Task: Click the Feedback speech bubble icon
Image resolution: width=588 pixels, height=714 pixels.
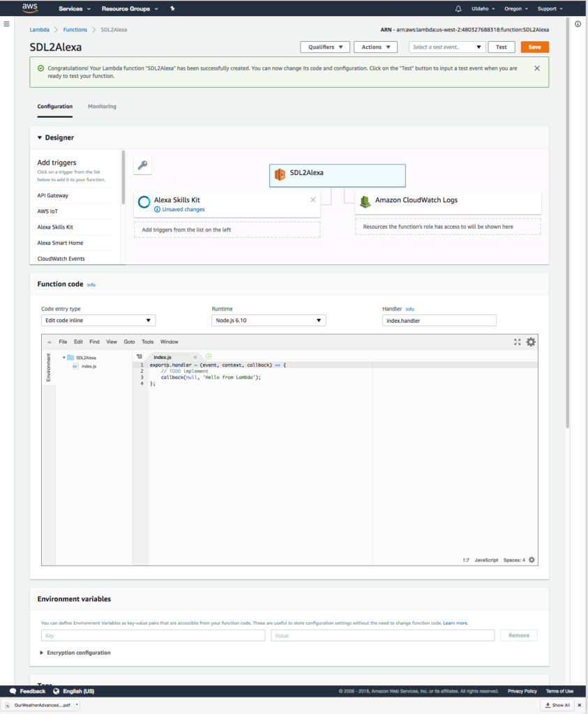Action: [x=13, y=691]
